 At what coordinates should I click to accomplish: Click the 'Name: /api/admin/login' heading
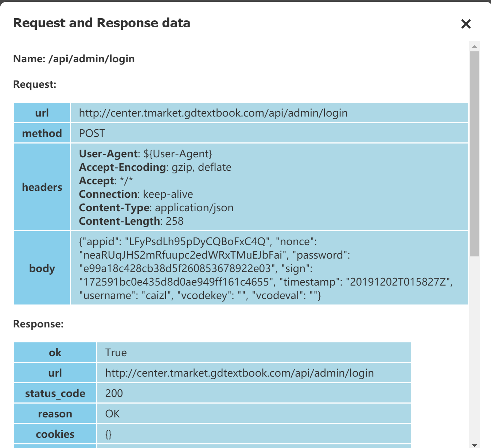pos(74,59)
